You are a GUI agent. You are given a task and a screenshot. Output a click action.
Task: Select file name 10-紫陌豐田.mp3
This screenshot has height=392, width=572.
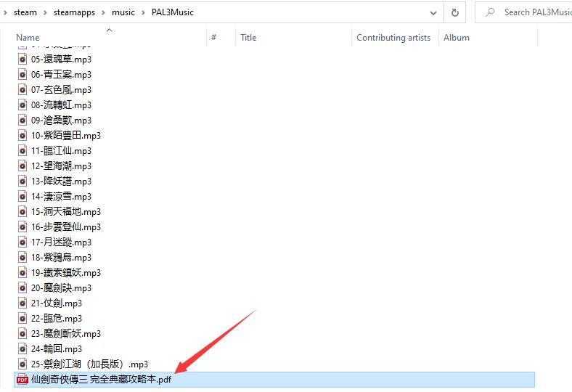click(x=65, y=135)
